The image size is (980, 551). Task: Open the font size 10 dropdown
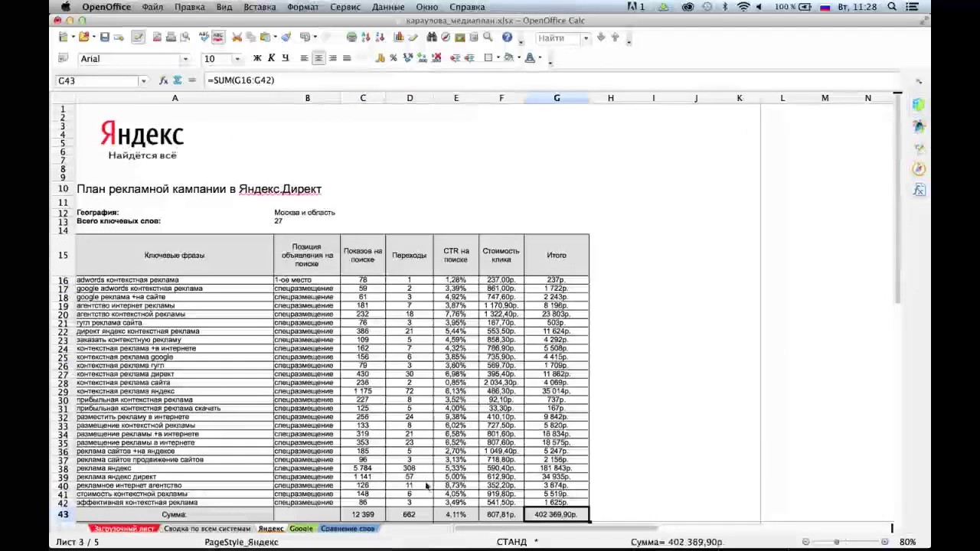point(237,59)
